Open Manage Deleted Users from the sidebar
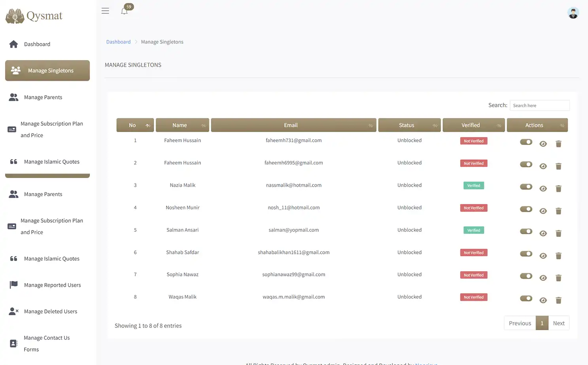588x365 pixels. pyautogui.click(x=51, y=311)
